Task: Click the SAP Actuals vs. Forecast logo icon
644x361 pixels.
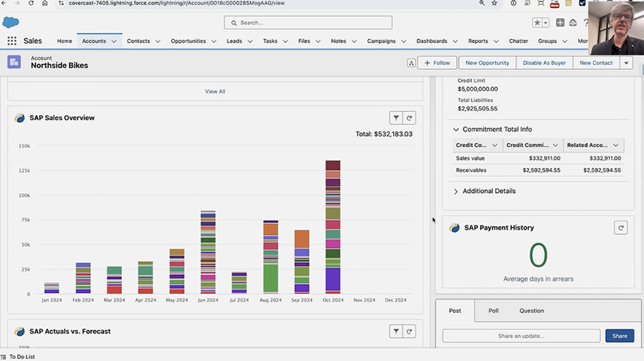Action: click(19, 332)
